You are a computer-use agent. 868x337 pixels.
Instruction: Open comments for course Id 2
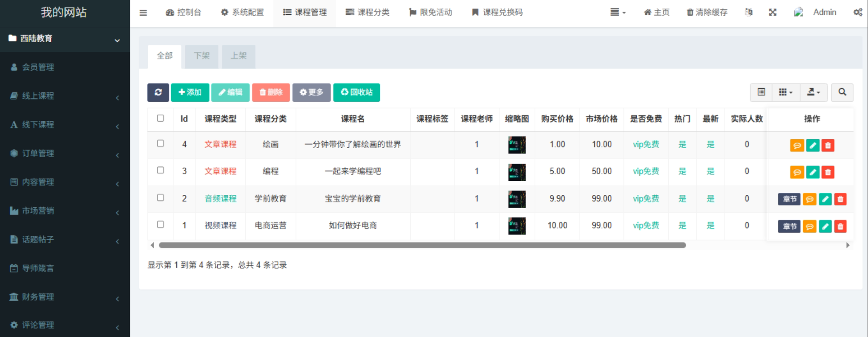[809, 199]
